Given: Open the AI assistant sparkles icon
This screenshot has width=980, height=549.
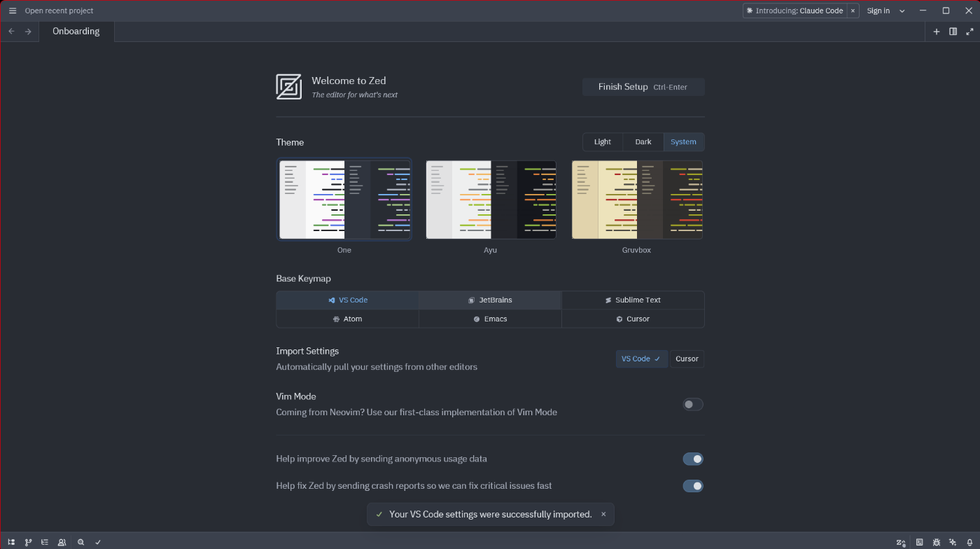Looking at the screenshot, I should [x=953, y=542].
